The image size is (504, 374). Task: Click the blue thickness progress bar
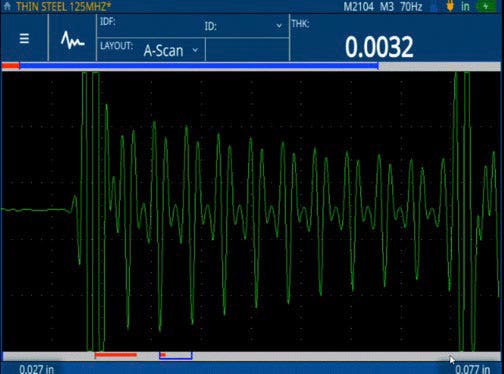[x=199, y=66]
